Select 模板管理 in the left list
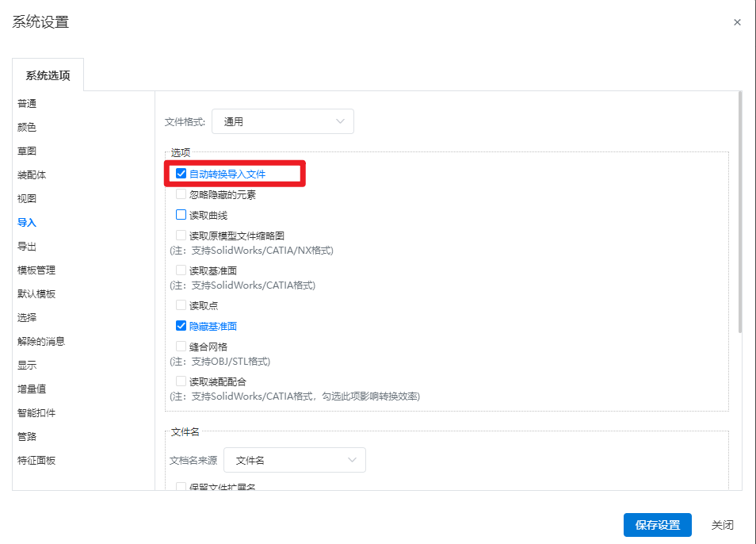The image size is (756, 544). pyautogui.click(x=36, y=270)
